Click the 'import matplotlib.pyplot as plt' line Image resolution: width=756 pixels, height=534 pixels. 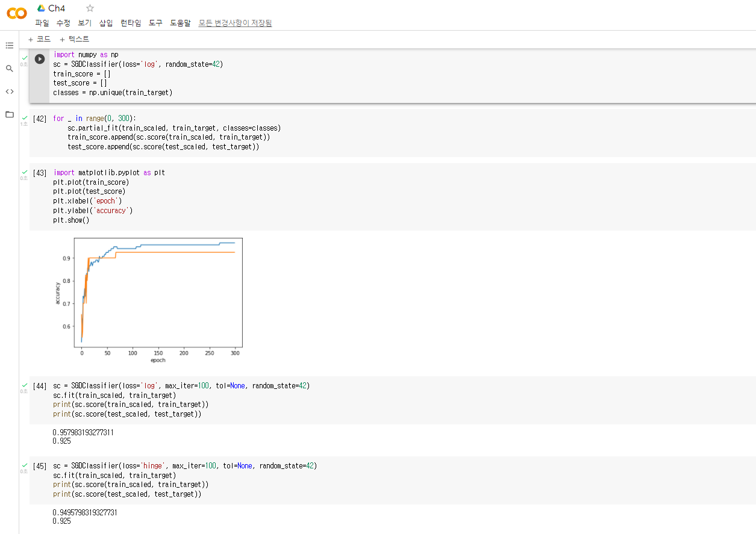109,173
